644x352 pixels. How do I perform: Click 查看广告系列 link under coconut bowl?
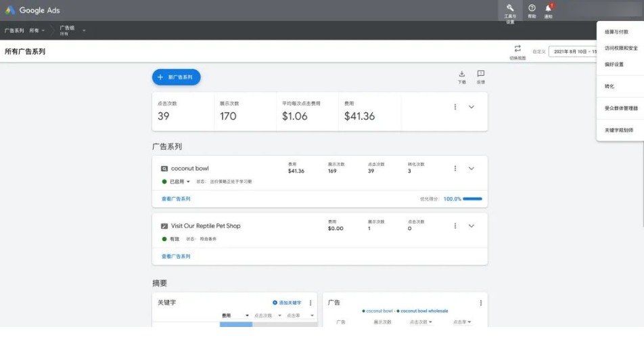point(176,199)
